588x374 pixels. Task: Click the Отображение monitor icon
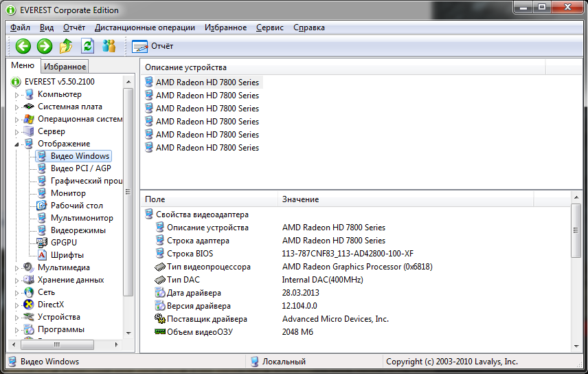pos(30,144)
